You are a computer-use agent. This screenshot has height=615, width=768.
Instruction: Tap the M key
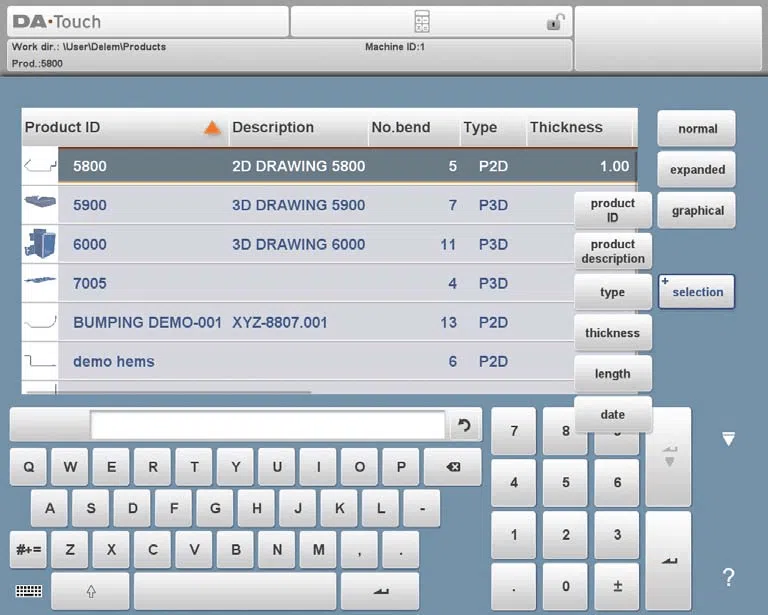click(318, 549)
